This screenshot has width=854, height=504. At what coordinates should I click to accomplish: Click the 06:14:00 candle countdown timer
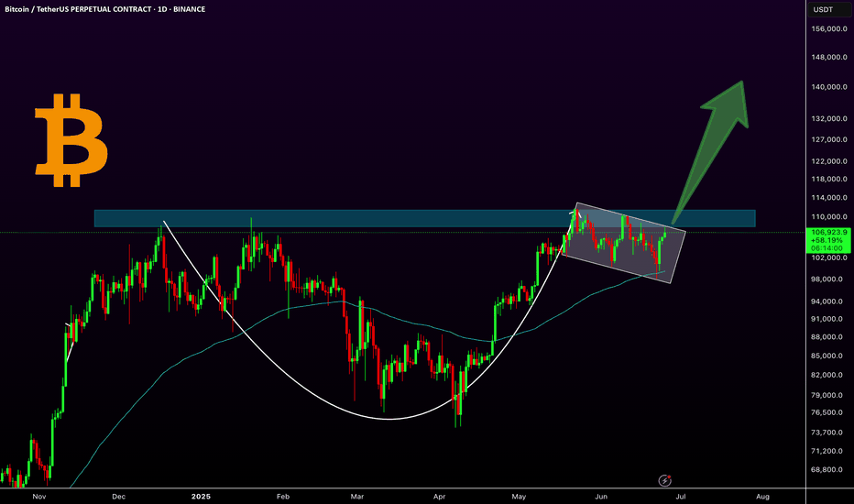pos(827,248)
